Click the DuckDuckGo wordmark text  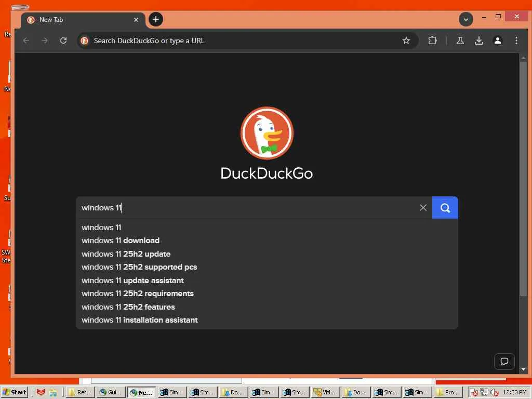point(267,174)
